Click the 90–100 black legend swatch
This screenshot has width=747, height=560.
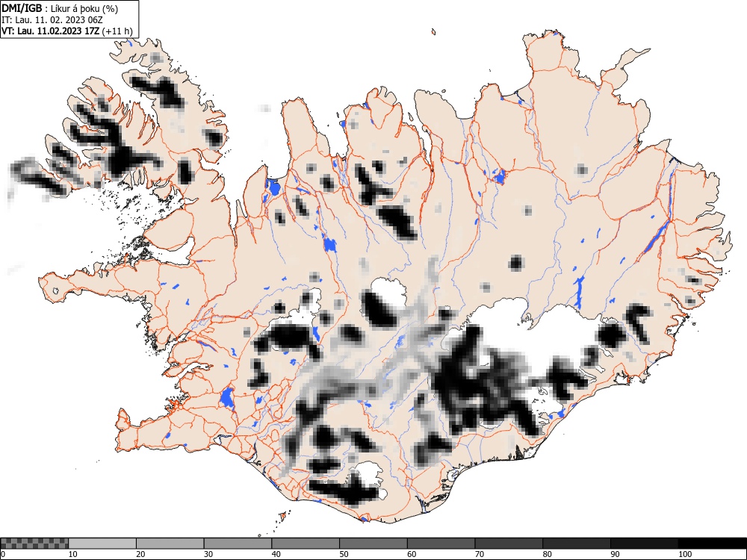point(644,544)
